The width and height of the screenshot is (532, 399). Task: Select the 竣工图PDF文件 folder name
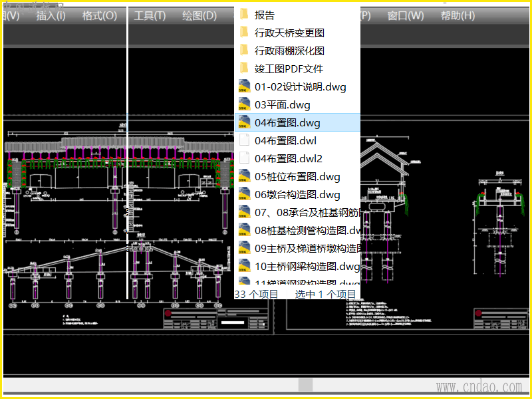[x=289, y=69]
